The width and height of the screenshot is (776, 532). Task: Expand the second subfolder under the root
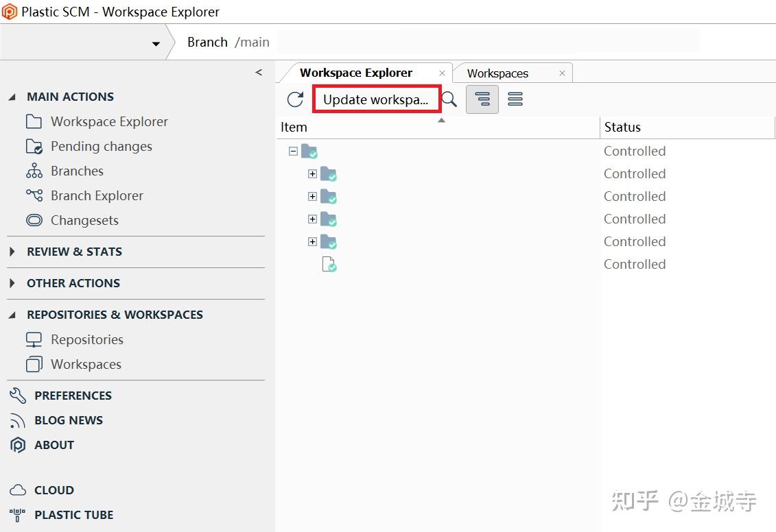(312, 196)
